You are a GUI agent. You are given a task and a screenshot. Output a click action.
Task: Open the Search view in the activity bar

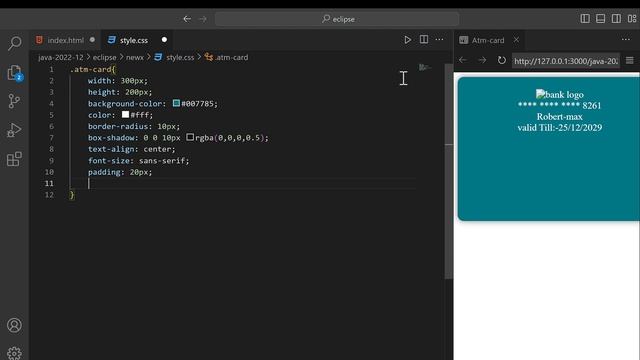[x=14, y=43]
